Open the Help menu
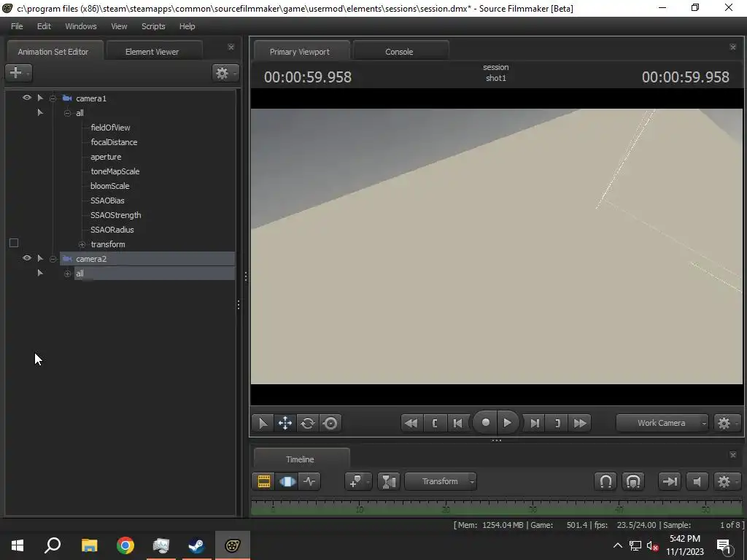The width and height of the screenshot is (747, 560). click(x=187, y=26)
